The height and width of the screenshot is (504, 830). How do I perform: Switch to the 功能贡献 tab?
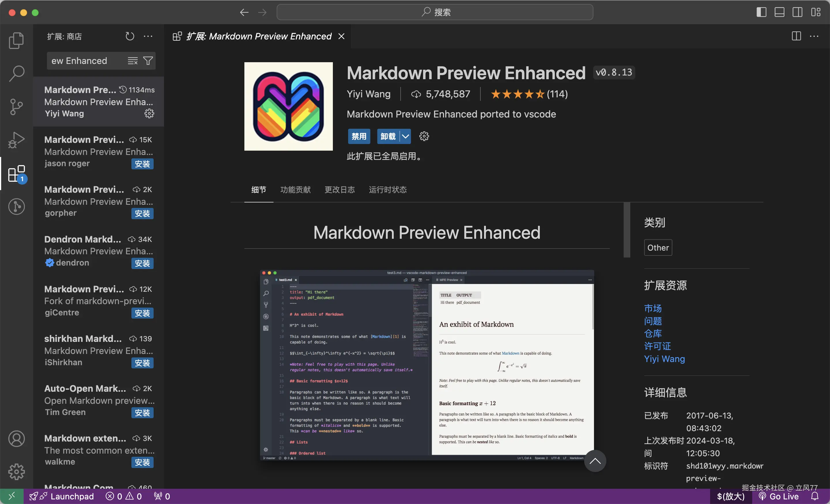coord(295,190)
